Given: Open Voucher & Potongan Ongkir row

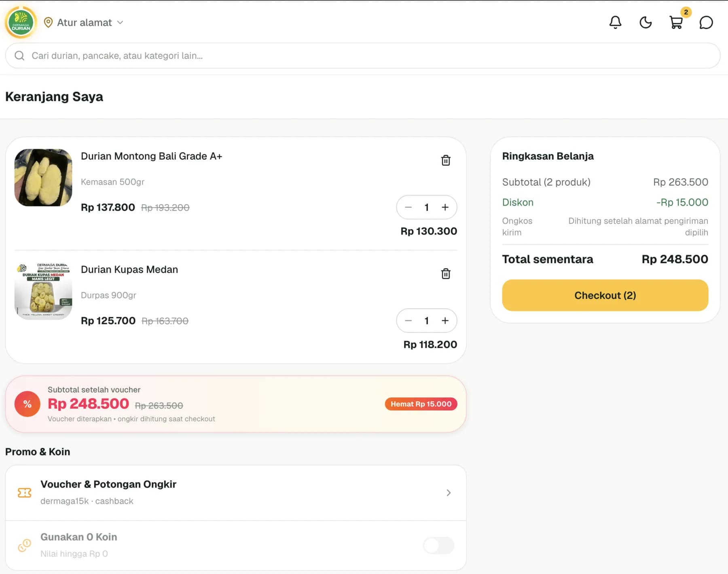Looking at the screenshot, I should (236, 493).
